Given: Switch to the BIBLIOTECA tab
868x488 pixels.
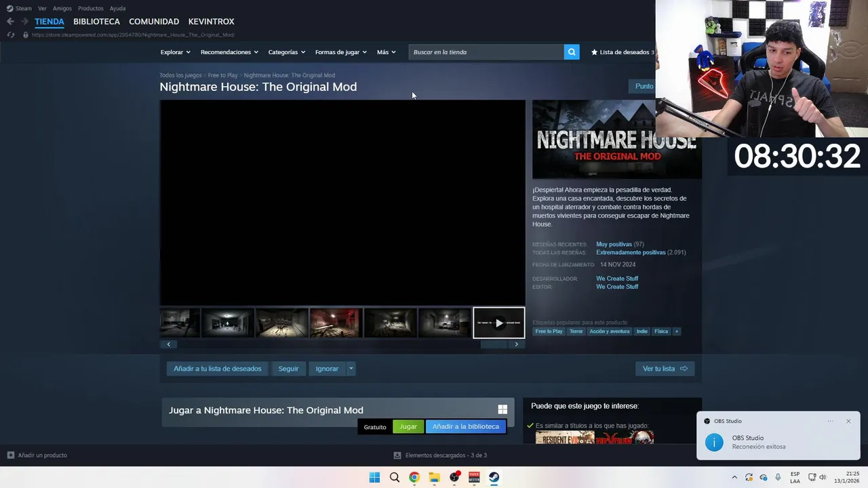Looking at the screenshot, I should pos(96,22).
